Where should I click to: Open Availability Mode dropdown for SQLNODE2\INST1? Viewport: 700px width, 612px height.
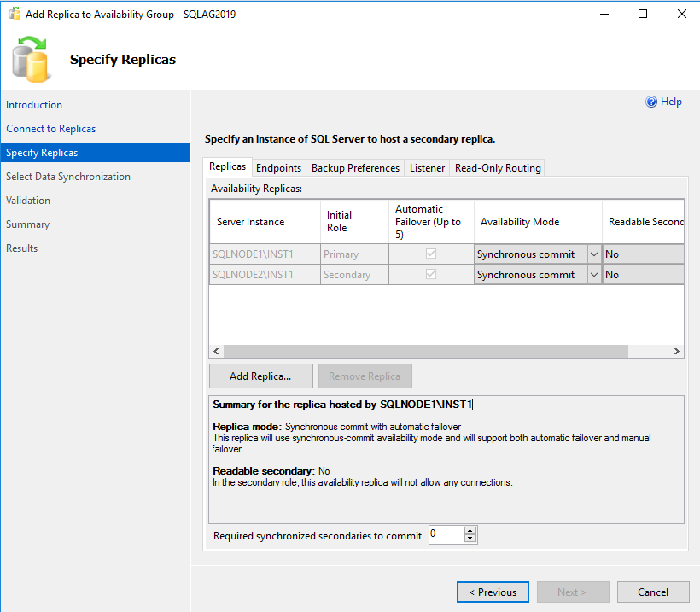[593, 275]
